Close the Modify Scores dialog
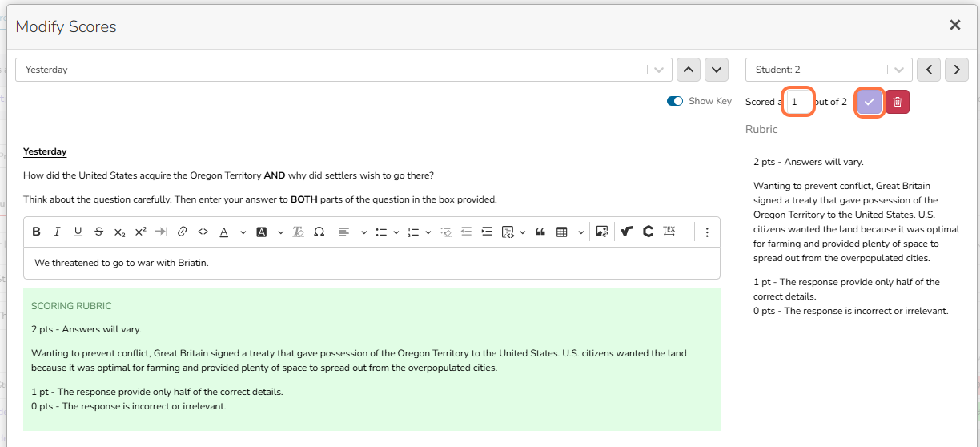 (955, 26)
